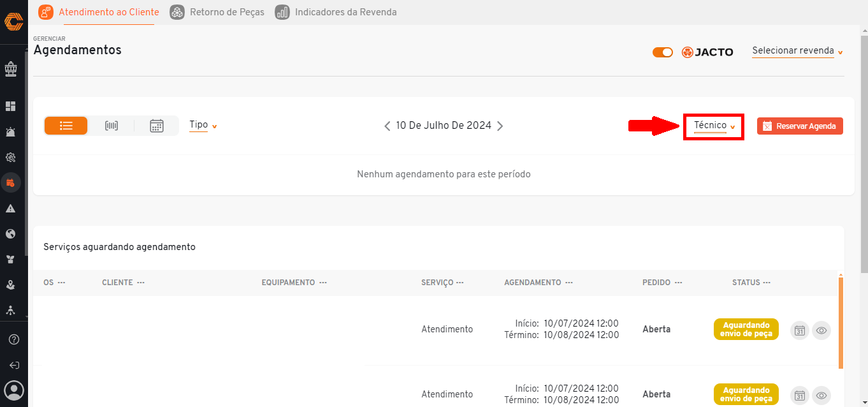The image size is (868, 407).
Task: Open the help question mark icon
Action: pyautogui.click(x=14, y=339)
